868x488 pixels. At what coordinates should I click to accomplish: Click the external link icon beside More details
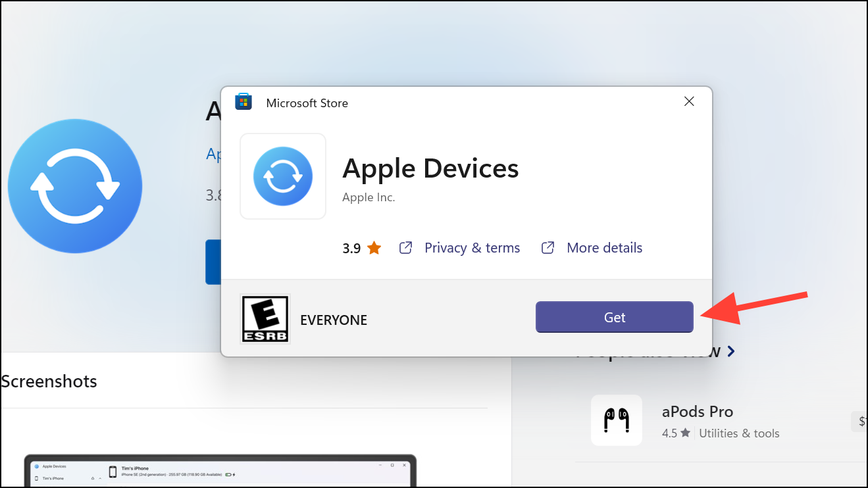[x=547, y=247]
